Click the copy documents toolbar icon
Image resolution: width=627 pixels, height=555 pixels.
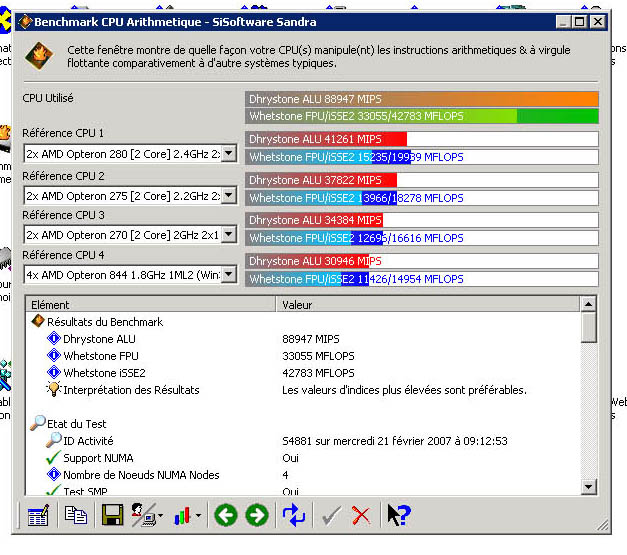click(x=76, y=515)
